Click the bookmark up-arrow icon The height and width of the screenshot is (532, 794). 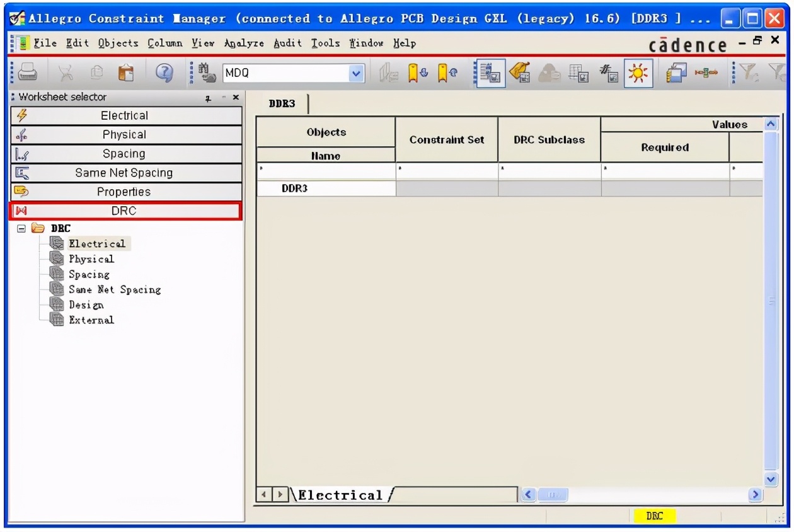[445, 73]
